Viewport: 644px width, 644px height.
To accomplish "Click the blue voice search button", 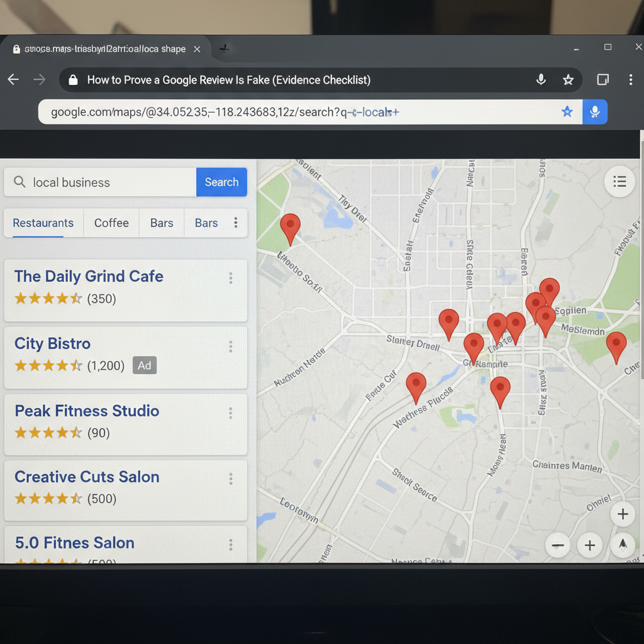I will [595, 112].
